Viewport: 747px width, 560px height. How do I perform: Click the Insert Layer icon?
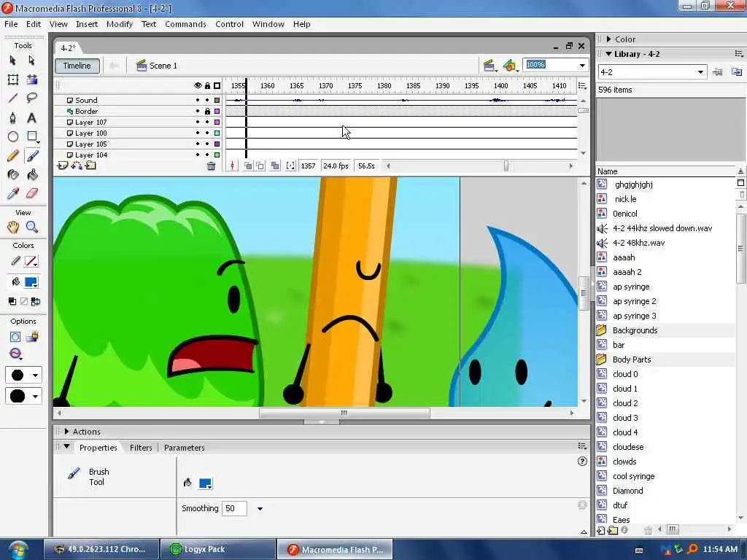point(62,166)
